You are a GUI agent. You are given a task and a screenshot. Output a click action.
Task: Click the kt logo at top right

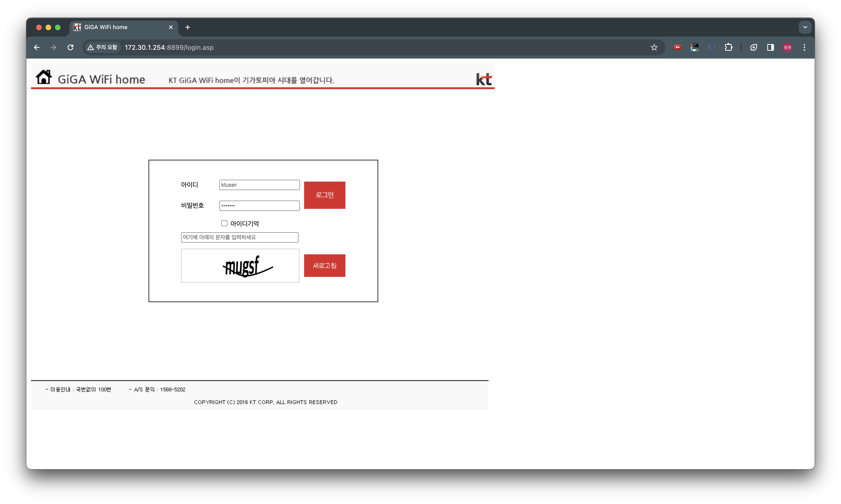tap(484, 79)
